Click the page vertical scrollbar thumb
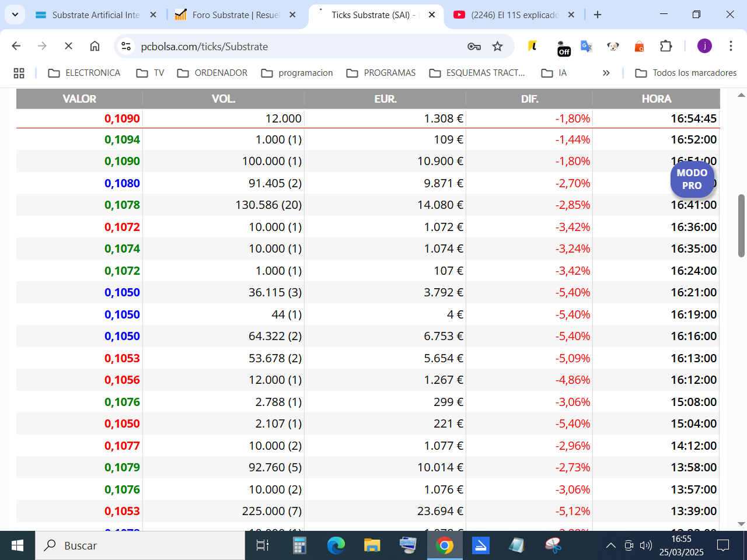This screenshot has height=560, width=747. pos(741,226)
